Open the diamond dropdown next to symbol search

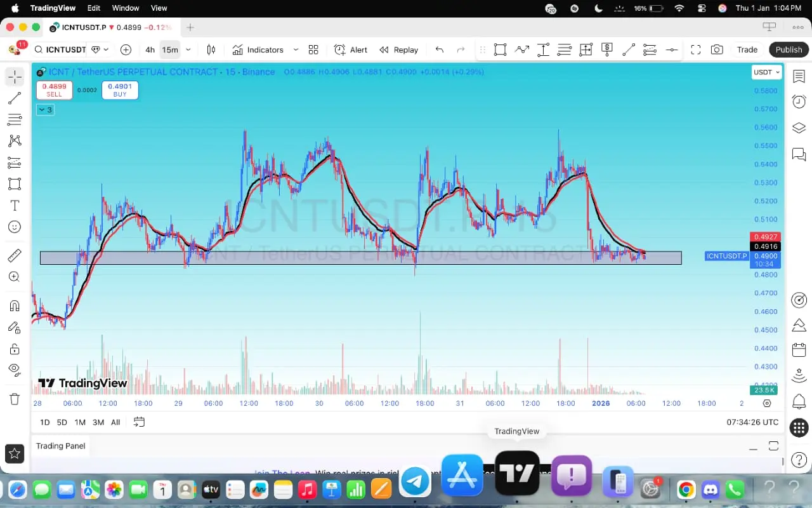click(100, 50)
